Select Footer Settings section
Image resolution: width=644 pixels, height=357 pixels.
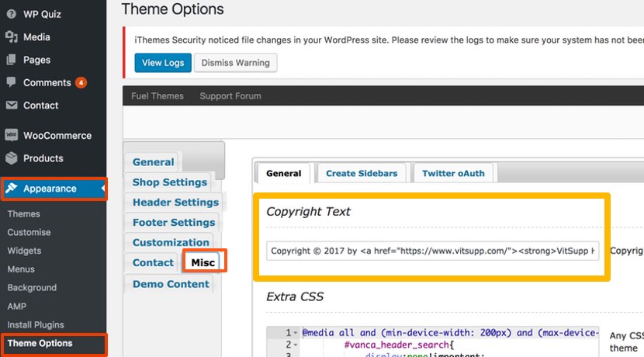pos(174,222)
